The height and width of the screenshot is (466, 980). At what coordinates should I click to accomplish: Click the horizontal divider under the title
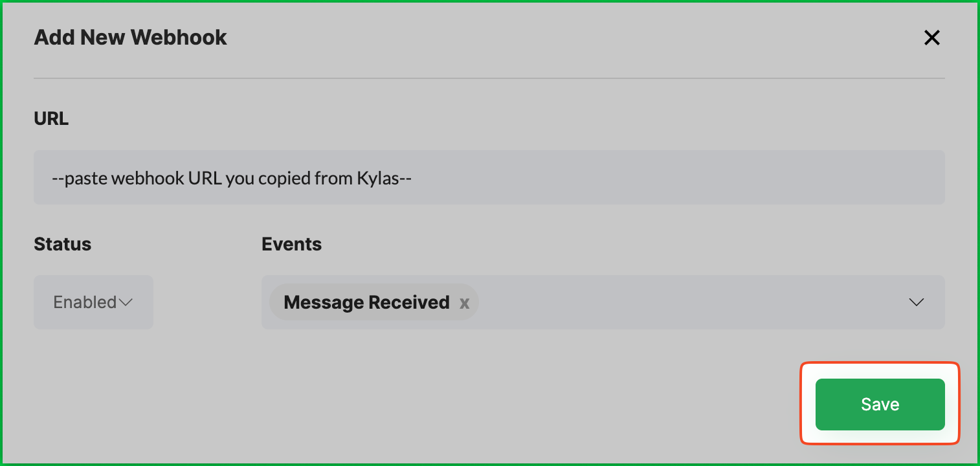489,79
